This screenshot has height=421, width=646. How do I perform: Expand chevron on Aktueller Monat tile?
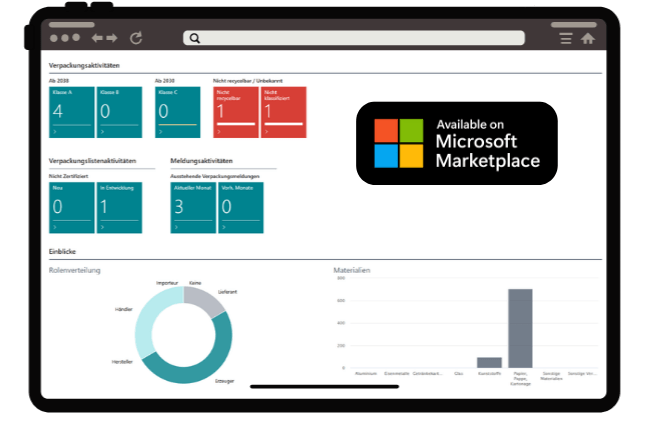click(x=176, y=227)
